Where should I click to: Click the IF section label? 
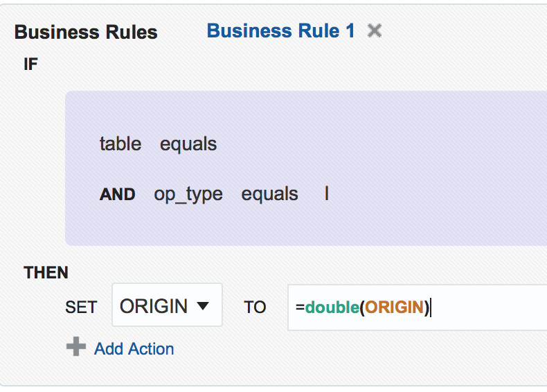pyautogui.click(x=30, y=64)
